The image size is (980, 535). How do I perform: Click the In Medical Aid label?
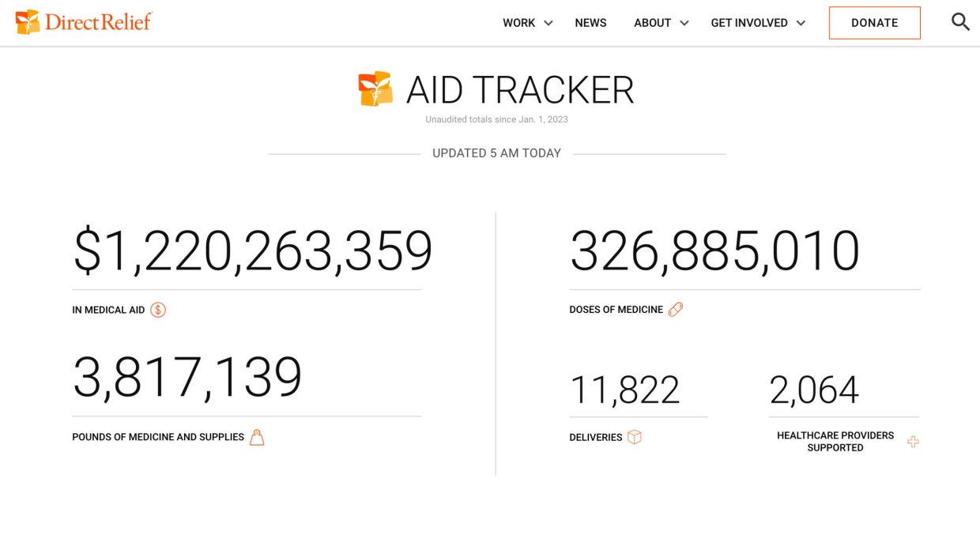pyautogui.click(x=108, y=310)
